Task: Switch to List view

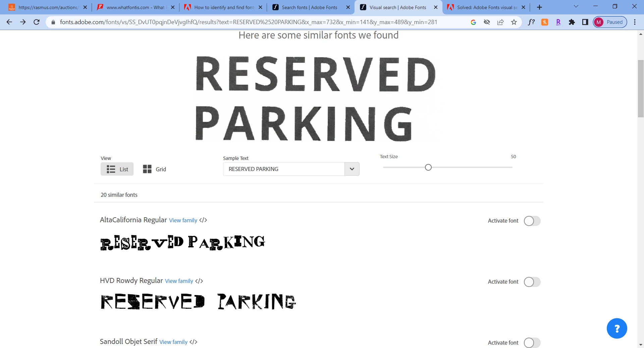Action: (117, 169)
